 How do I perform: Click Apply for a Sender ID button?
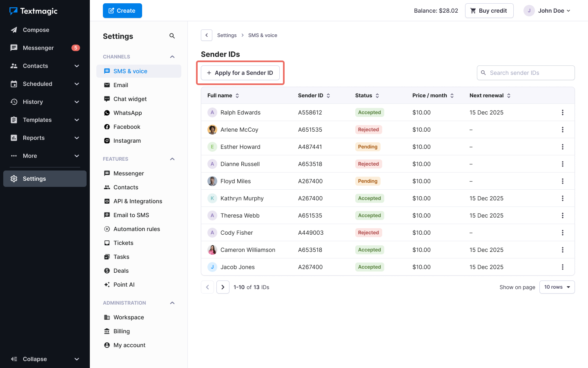tap(240, 73)
